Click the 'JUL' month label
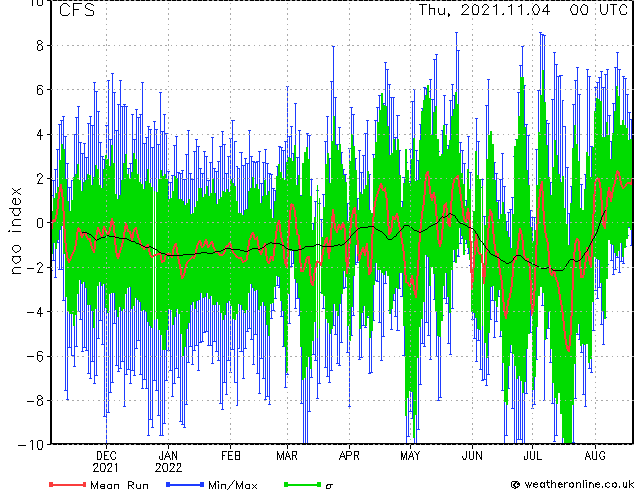The image size is (634, 490). (532, 456)
